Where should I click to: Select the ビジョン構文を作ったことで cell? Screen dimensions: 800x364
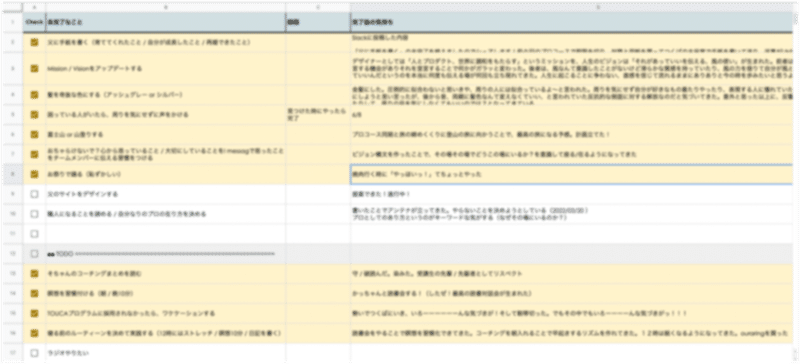pos(571,154)
